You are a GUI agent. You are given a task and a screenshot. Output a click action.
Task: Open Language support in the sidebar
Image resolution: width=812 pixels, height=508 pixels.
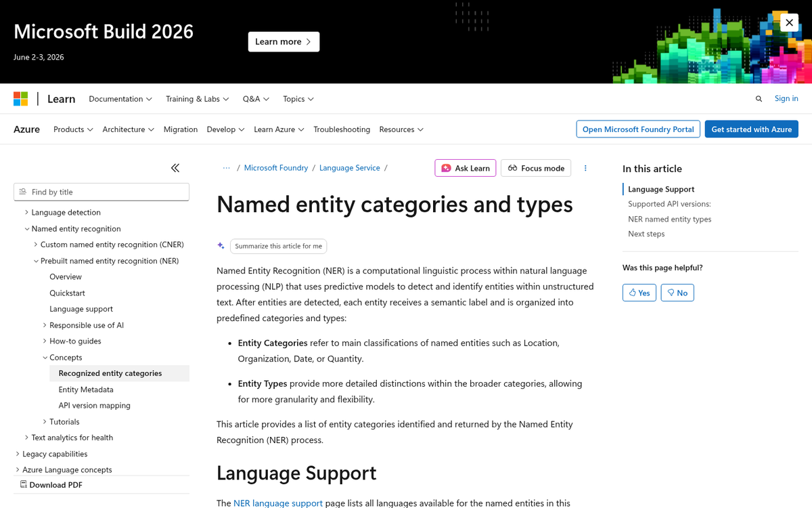(x=81, y=309)
